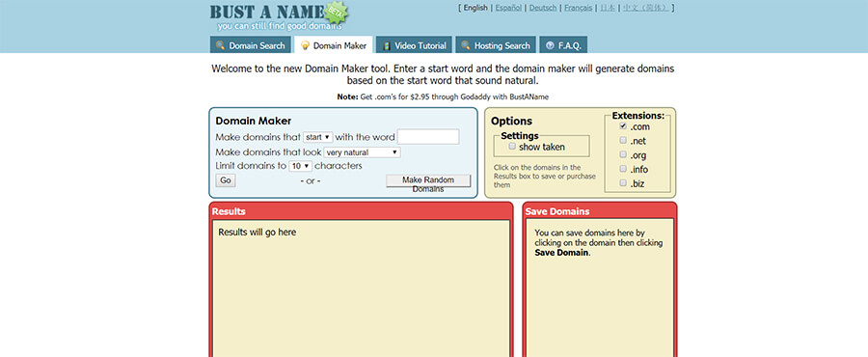Check the .net extension checkbox
This screenshot has height=357, width=868.
coord(623,141)
